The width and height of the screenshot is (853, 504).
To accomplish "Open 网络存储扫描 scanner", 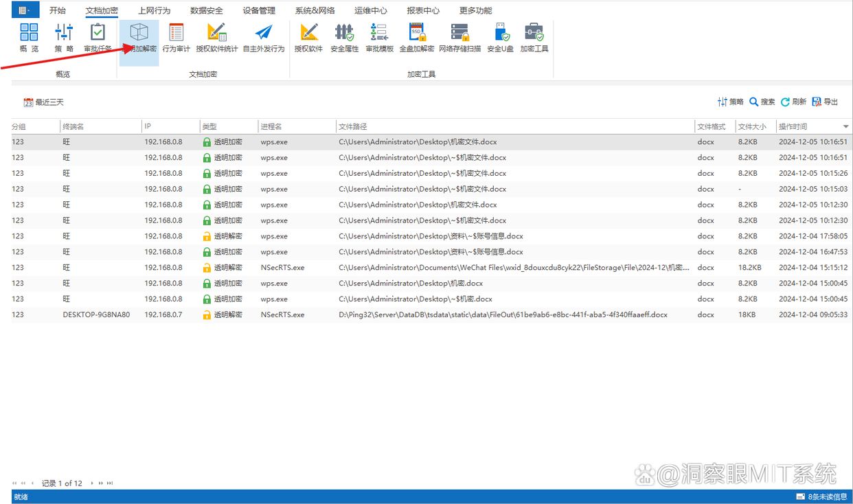I will [460, 38].
